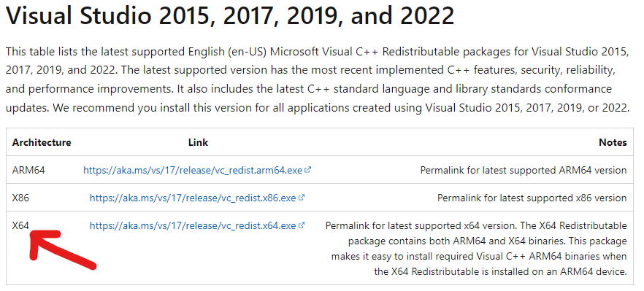Click external-link icon beside the x86 URL
The height and width of the screenshot is (291, 644).
point(302,198)
